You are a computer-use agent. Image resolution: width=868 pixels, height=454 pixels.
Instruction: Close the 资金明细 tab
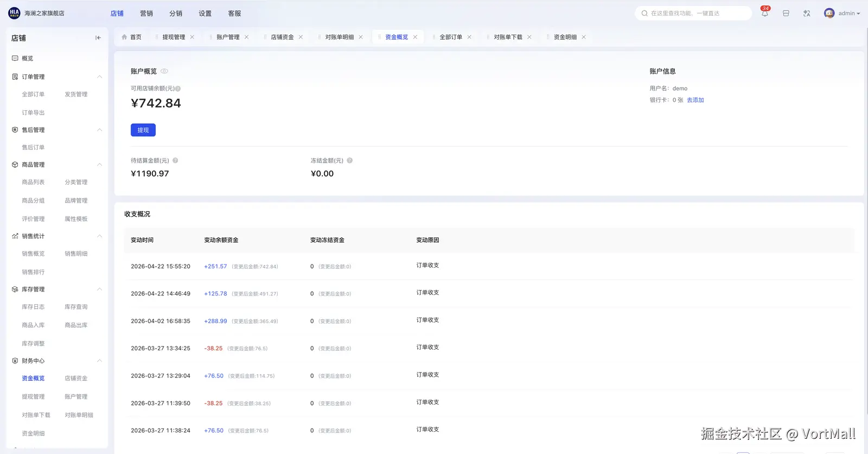pos(584,37)
